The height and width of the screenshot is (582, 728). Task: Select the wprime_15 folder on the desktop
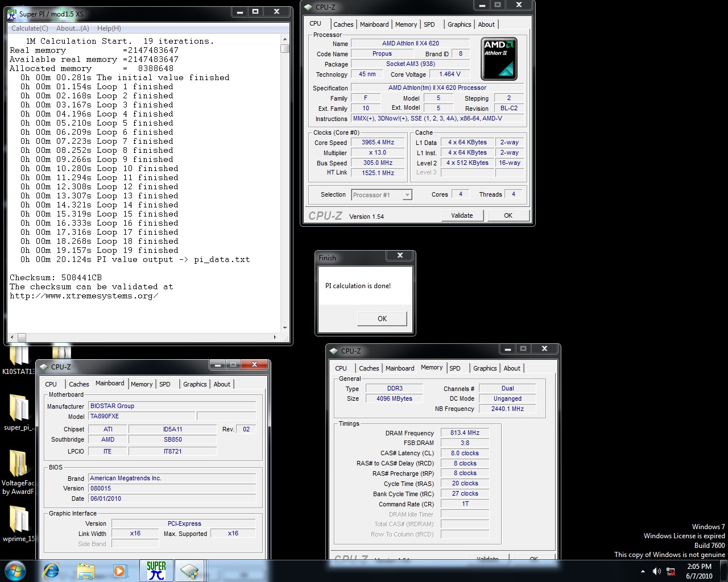pyautogui.click(x=19, y=523)
